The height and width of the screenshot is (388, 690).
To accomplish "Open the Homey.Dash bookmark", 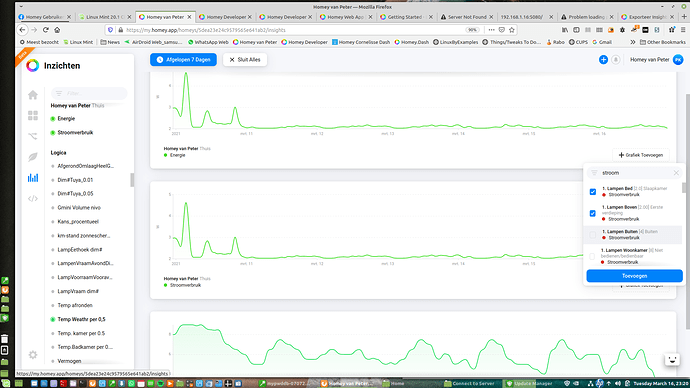I will (411, 42).
